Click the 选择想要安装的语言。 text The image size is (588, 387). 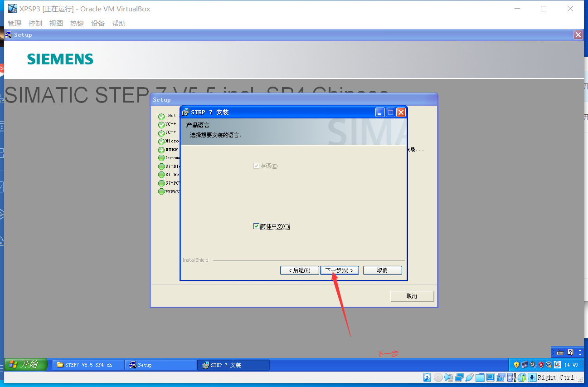click(216, 135)
